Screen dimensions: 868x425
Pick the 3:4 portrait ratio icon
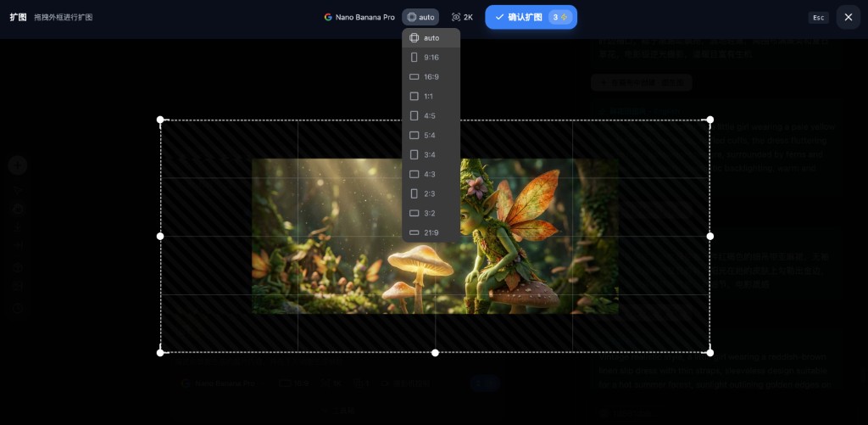pos(415,155)
